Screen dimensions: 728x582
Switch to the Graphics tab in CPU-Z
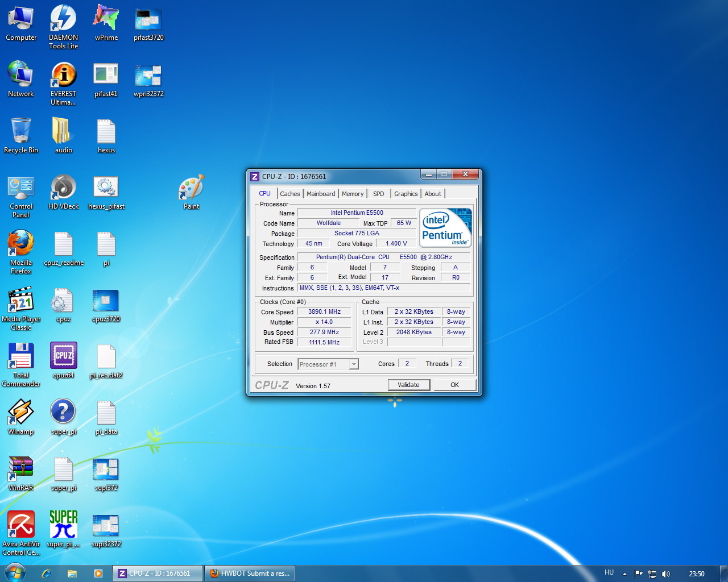point(406,194)
